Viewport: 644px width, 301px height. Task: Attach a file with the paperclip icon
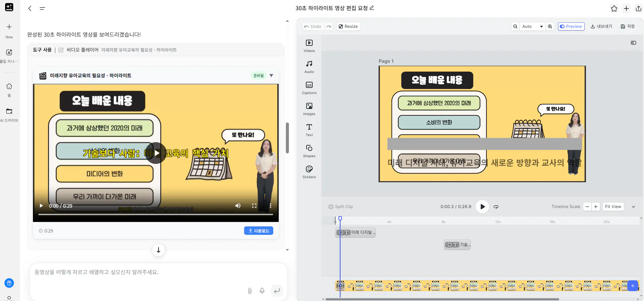coord(250,291)
